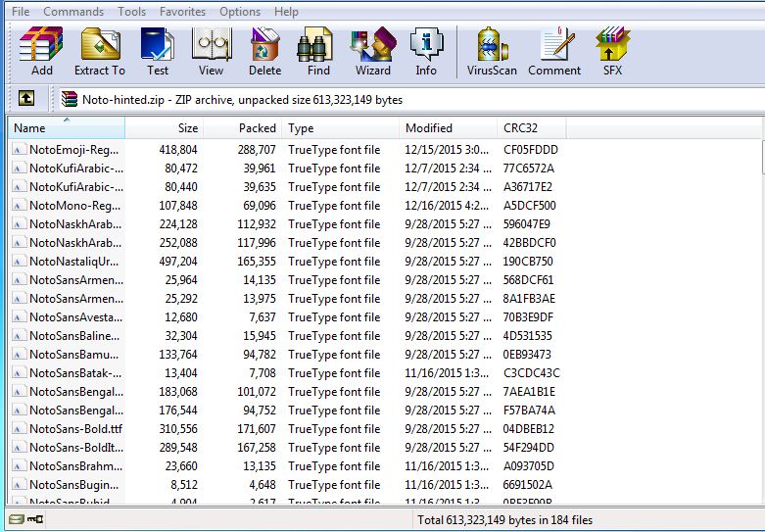Screen dimensions: 765x532
Task: Run Test on the archive
Action: (158, 51)
